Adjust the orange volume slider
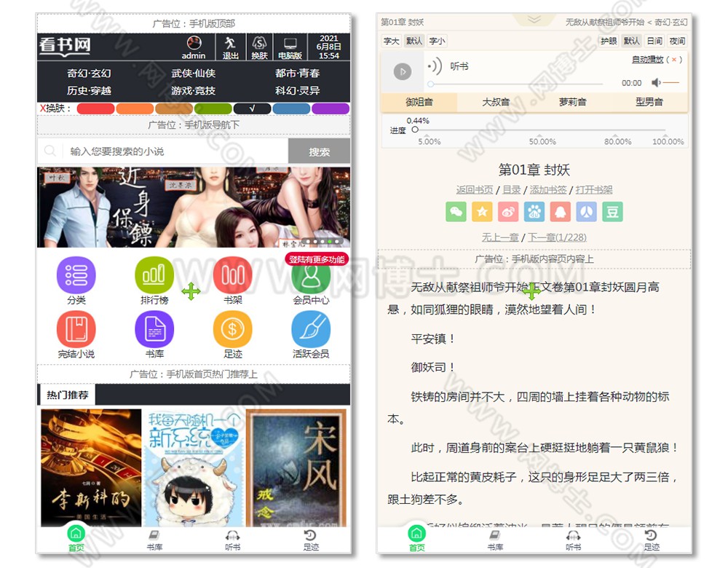The image size is (728, 568). [x=671, y=83]
